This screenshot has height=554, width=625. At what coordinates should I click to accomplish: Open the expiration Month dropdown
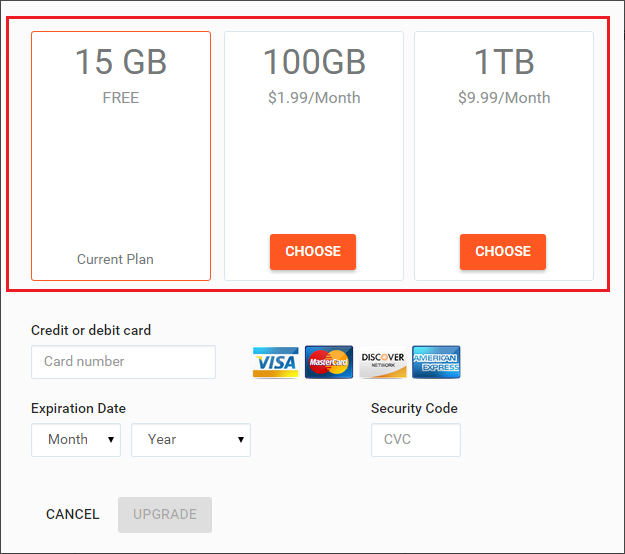(76, 440)
